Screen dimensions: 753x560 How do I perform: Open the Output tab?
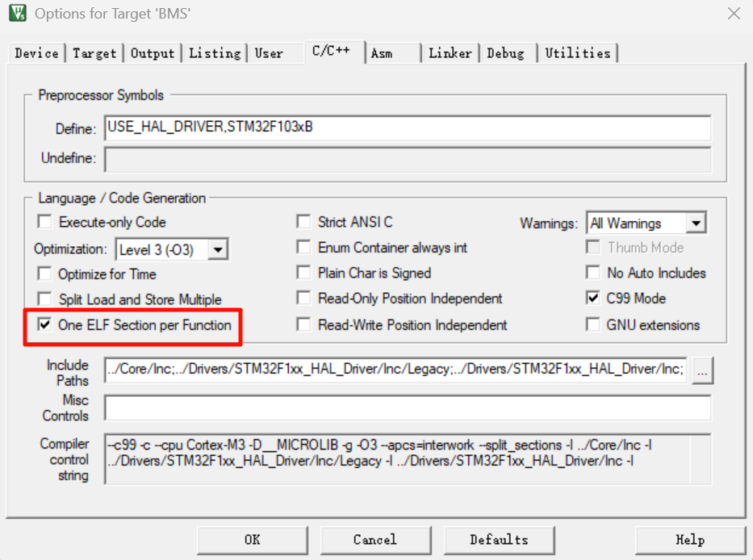pyautogui.click(x=153, y=52)
